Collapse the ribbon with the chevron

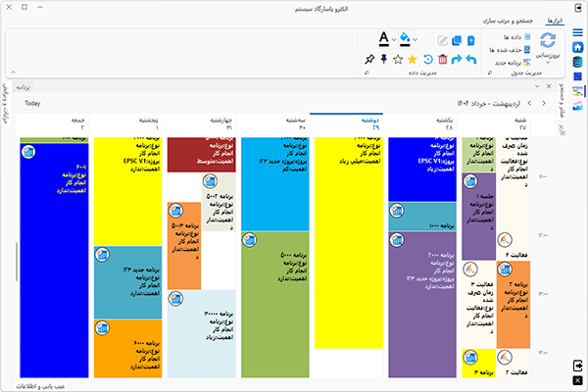point(13,72)
